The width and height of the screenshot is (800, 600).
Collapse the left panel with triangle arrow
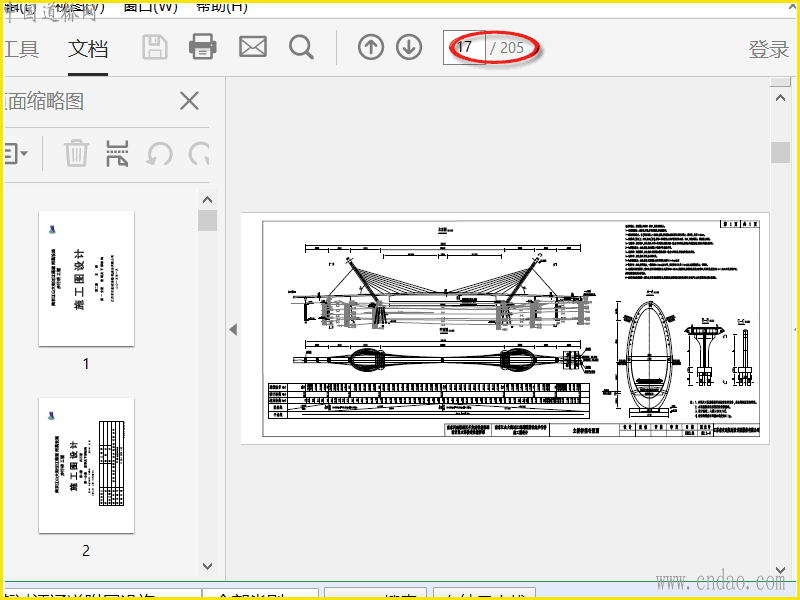[233, 329]
